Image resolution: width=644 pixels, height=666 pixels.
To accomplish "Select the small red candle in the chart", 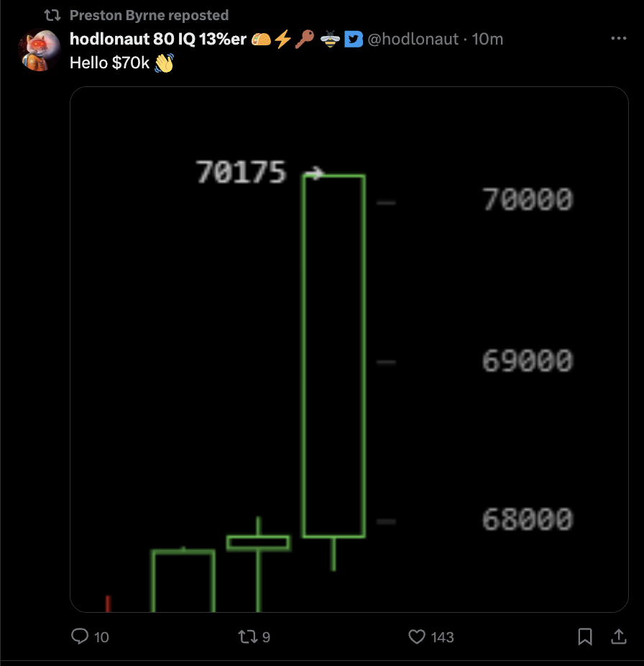I will [108, 604].
